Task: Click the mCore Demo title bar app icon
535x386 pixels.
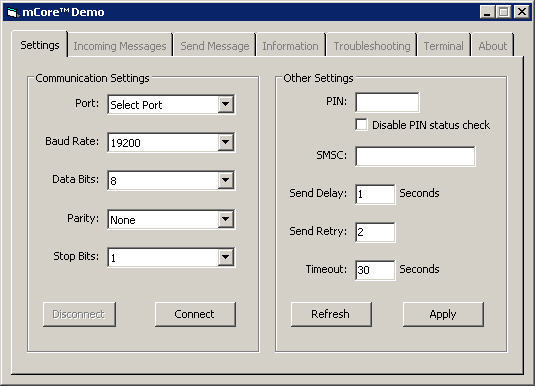Action: (x=12, y=13)
